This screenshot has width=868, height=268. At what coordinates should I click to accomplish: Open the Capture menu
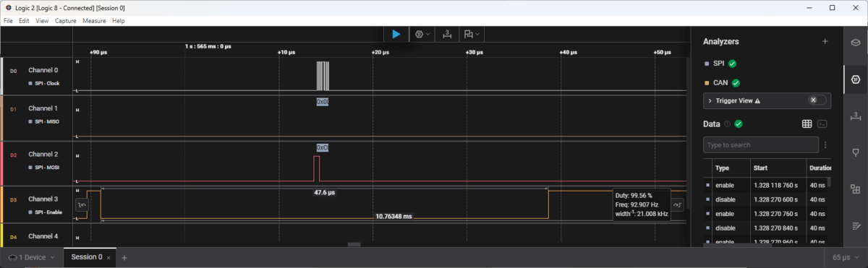tap(66, 21)
